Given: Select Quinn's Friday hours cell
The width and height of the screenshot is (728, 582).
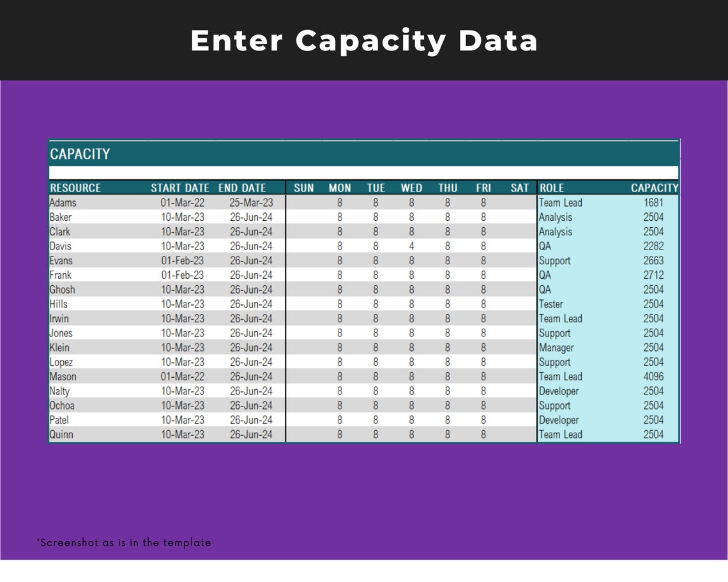Looking at the screenshot, I should tap(483, 435).
